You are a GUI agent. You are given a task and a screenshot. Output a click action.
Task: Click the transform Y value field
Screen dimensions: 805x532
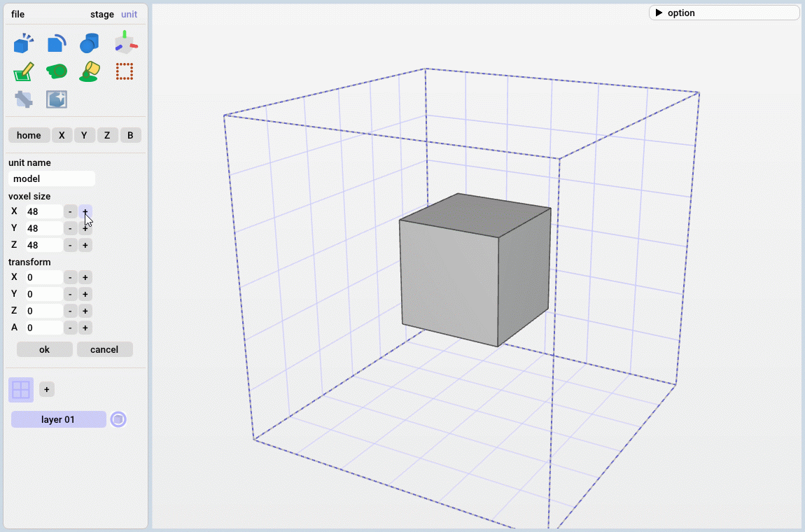pos(44,294)
